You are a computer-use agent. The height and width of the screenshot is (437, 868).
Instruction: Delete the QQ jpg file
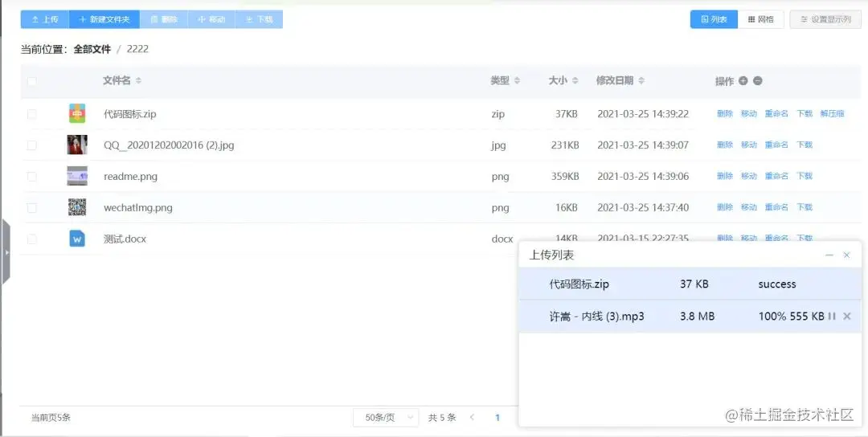click(x=725, y=145)
